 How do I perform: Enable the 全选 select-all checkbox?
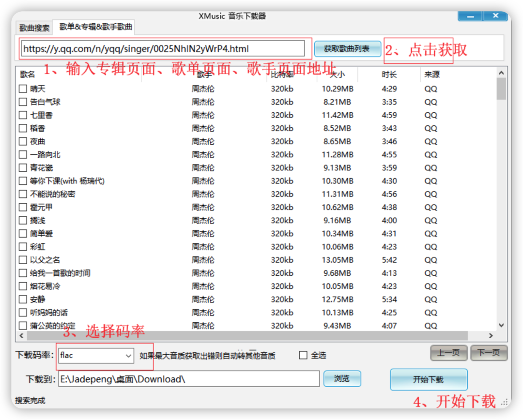pos(303,355)
